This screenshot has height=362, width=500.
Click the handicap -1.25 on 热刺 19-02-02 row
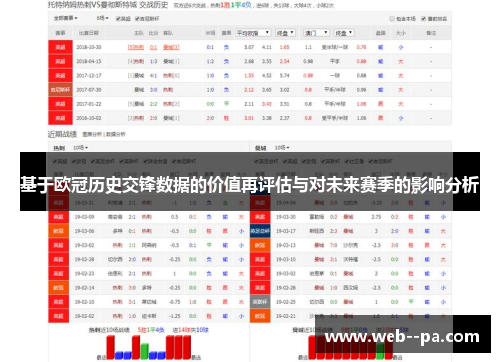(175, 316)
